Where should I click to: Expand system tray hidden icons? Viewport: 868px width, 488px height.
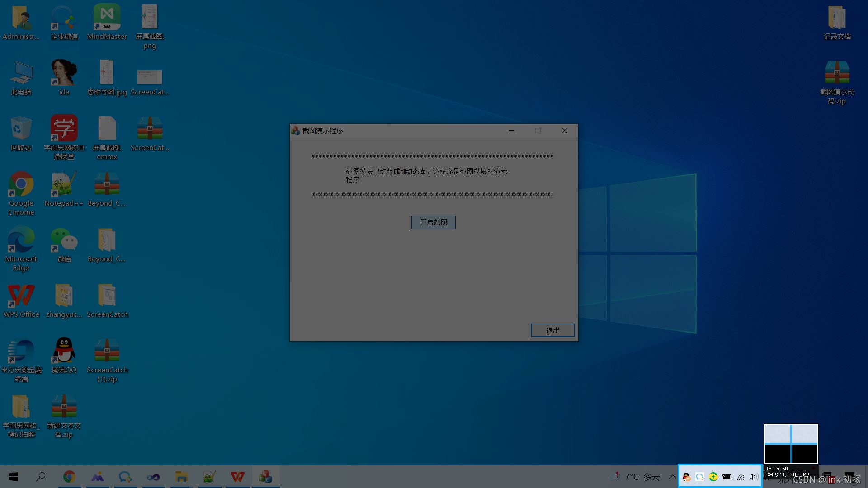(x=672, y=477)
